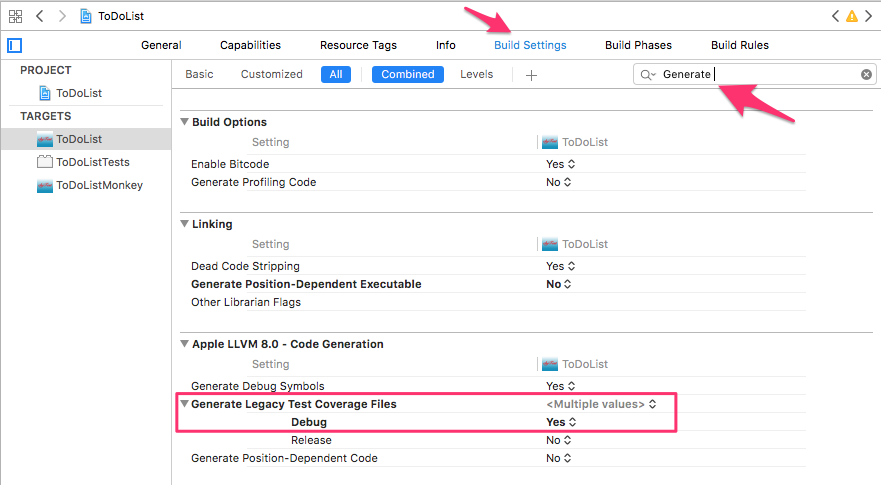The width and height of the screenshot is (881, 485).
Task: Click the yellow warning triangle icon
Action: pyautogui.click(x=852, y=16)
